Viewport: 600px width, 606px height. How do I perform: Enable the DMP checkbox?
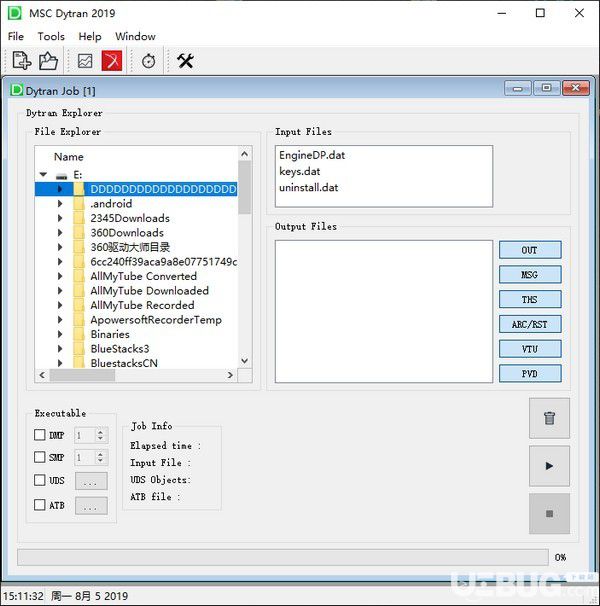coord(39,435)
